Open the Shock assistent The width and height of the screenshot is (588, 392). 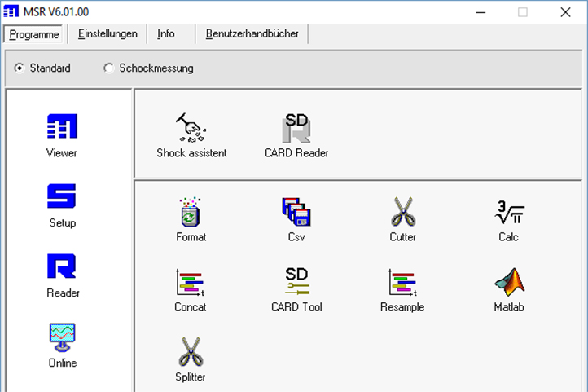click(x=191, y=129)
